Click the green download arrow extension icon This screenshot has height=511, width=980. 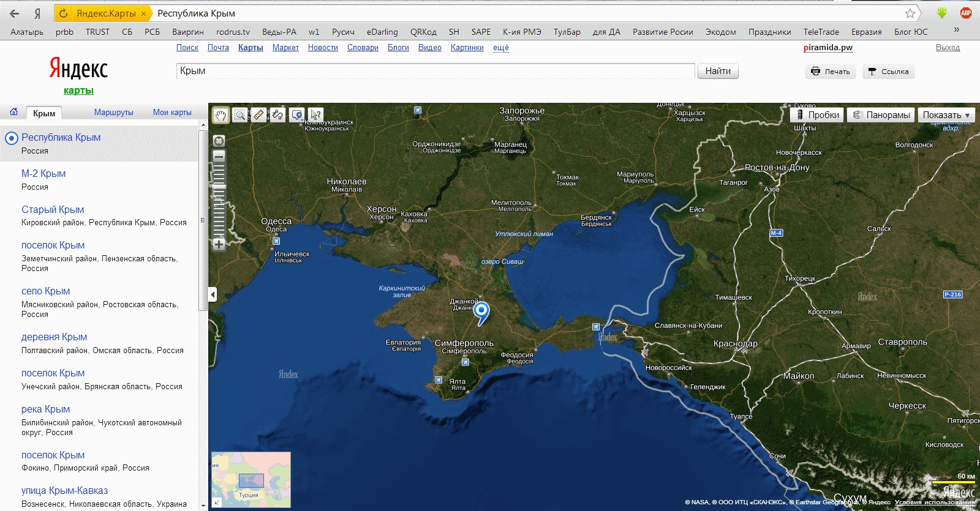click(942, 13)
